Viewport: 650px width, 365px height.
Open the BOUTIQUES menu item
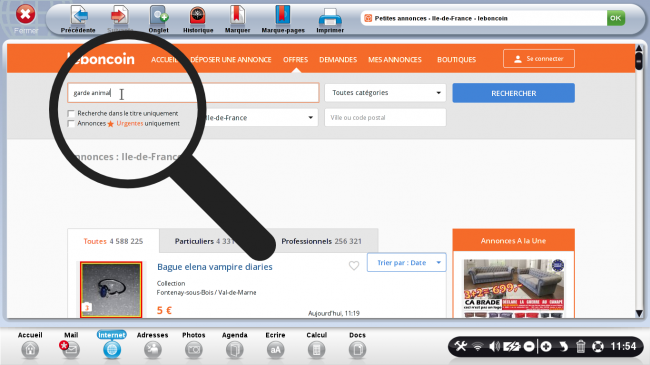point(456,60)
